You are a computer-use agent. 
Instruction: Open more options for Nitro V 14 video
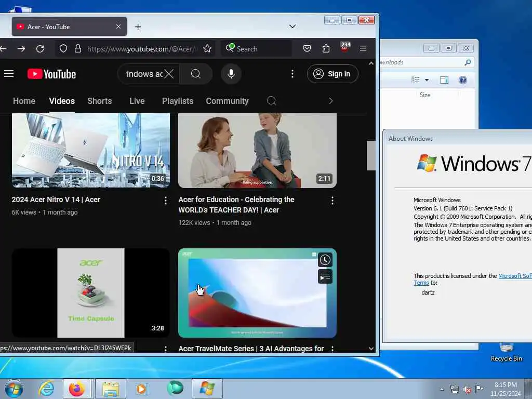166,201
